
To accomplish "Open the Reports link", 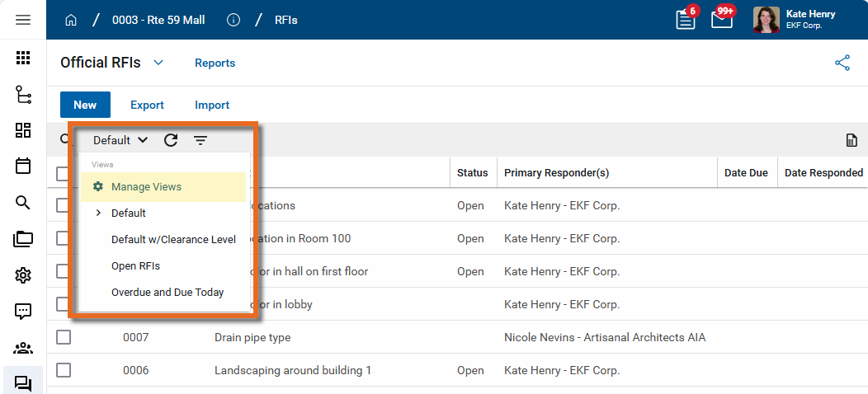I will tap(215, 63).
